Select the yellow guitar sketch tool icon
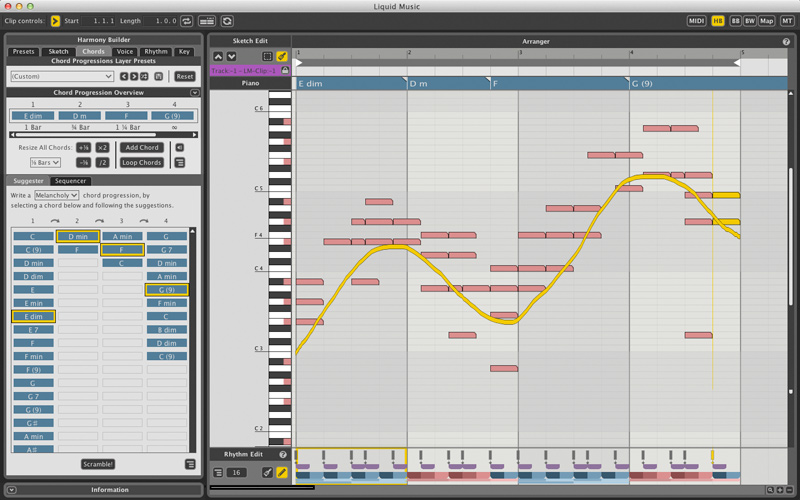Image resolution: width=800 pixels, height=500 pixels. (283, 56)
